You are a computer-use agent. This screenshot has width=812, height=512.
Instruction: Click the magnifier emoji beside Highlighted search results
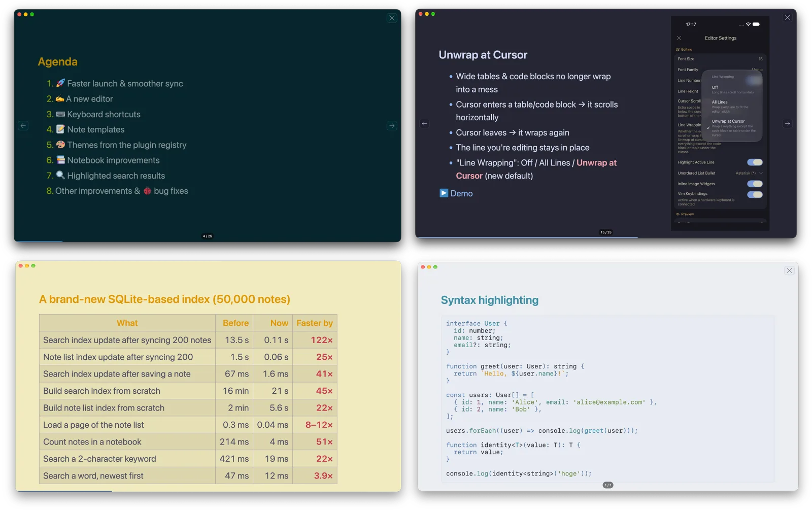(x=60, y=175)
